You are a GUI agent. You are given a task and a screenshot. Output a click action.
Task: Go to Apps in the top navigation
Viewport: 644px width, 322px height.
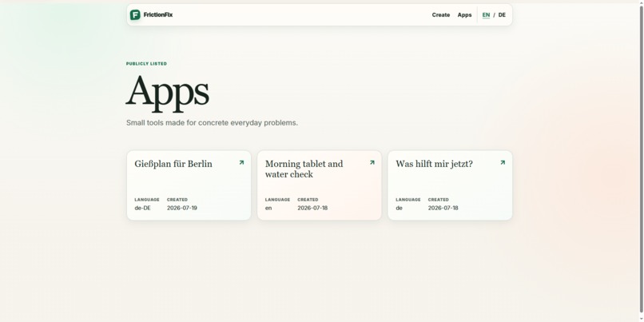coord(464,15)
